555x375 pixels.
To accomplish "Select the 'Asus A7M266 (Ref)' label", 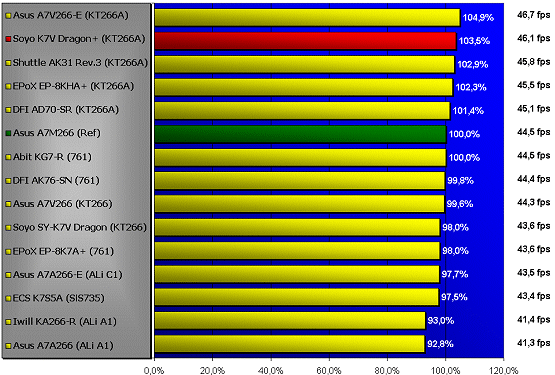I will (57, 133).
